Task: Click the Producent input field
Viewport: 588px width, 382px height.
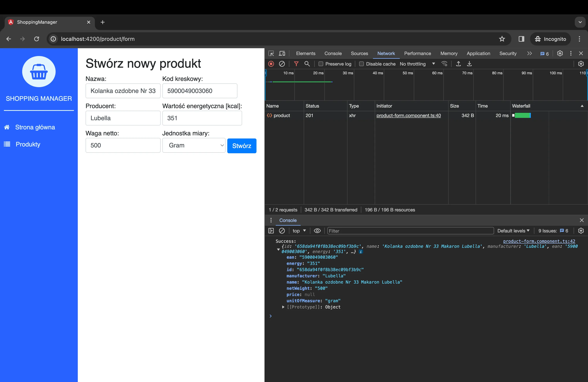Action: click(123, 118)
